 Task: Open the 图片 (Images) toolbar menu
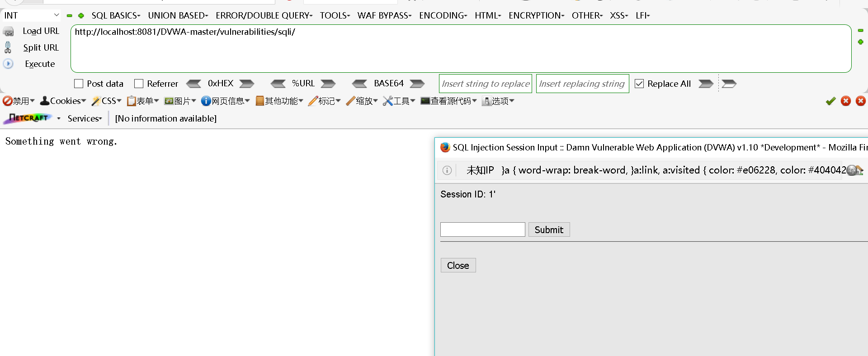tap(180, 101)
